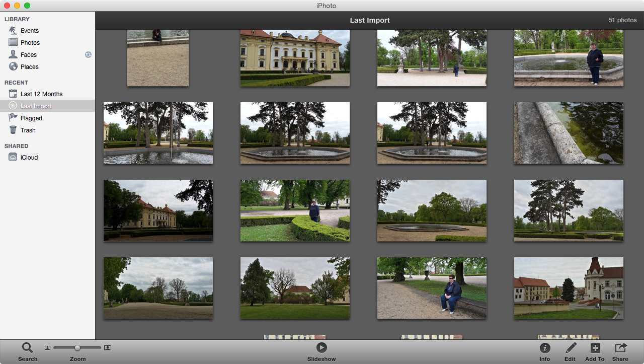Click the Last 12 Months label

[42, 94]
